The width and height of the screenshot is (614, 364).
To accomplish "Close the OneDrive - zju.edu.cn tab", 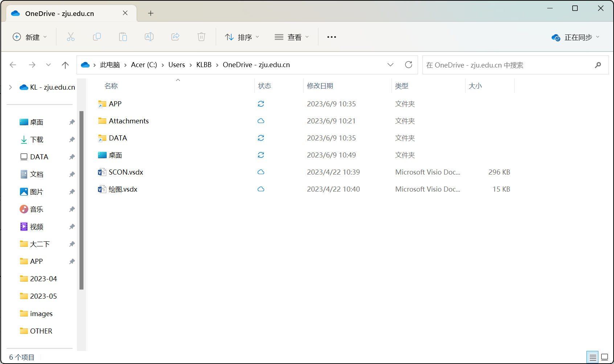I will pos(125,13).
